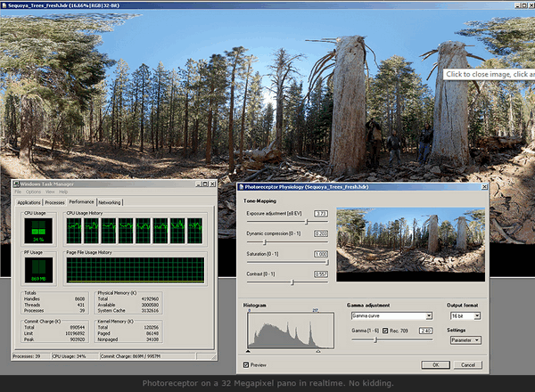Click the Contrast slider handle
The height and width of the screenshot is (392, 535).
292,282
